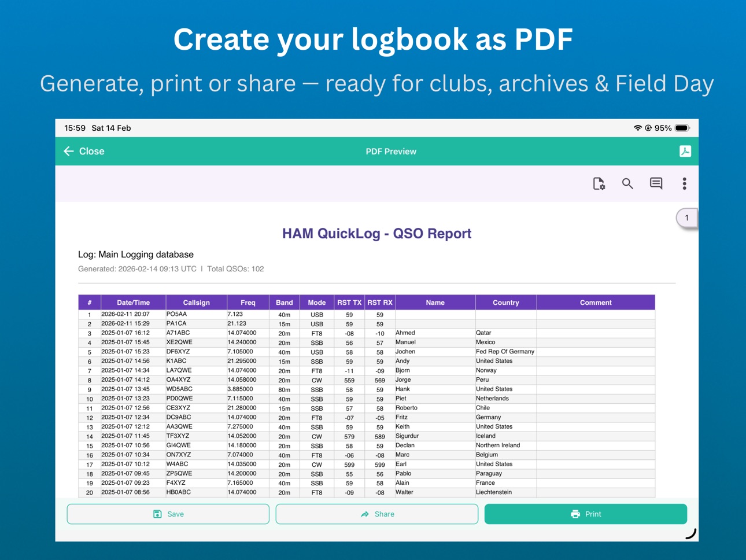The height and width of the screenshot is (560, 746).
Task: Click country Fed Rep Of Germany
Action: pos(505,351)
